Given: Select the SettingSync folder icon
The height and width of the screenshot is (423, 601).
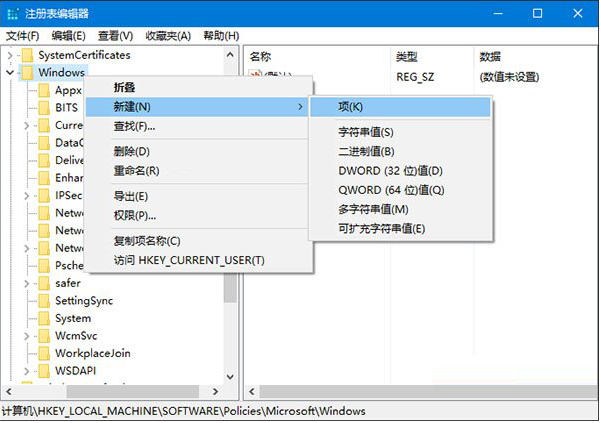Looking at the screenshot, I should [44, 301].
